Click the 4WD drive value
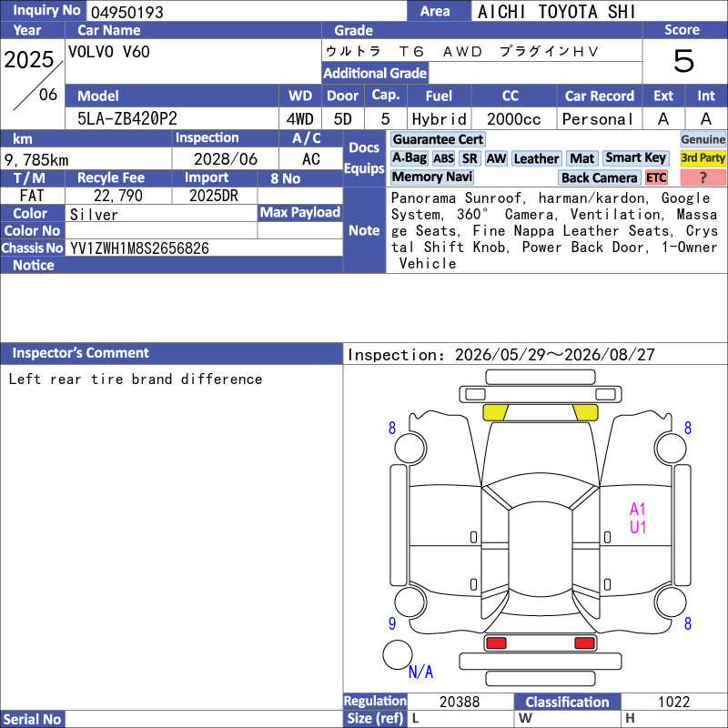Image resolution: width=728 pixels, height=728 pixels. [x=300, y=119]
